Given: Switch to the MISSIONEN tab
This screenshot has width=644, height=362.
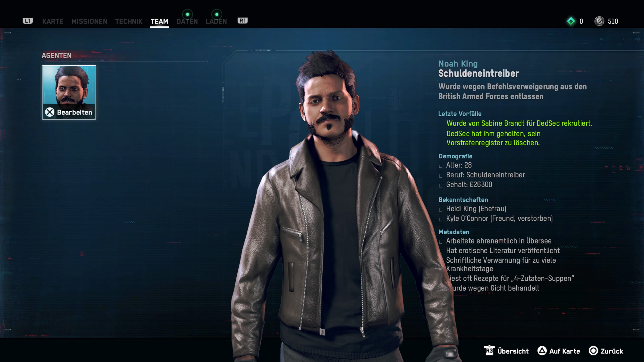Looking at the screenshot, I should [89, 21].
